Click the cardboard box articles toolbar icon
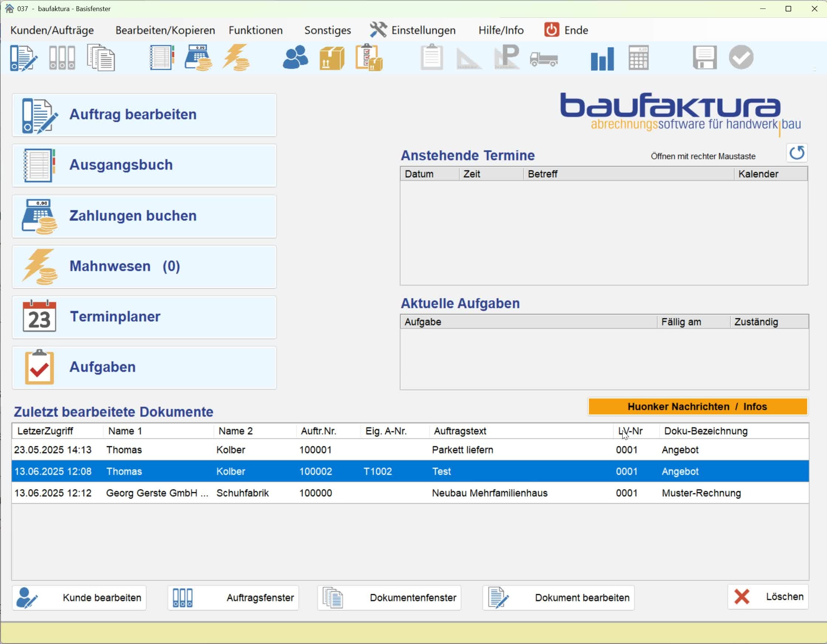The height and width of the screenshot is (644, 827). click(332, 58)
